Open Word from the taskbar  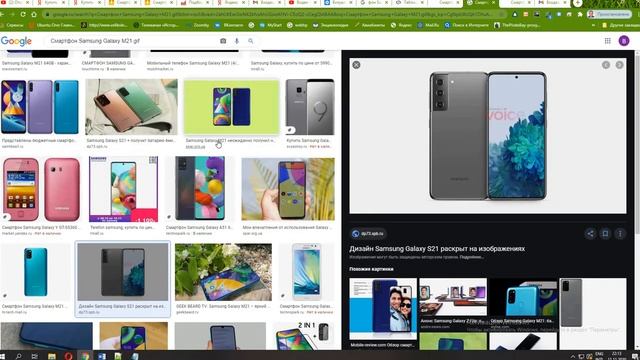pyautogui.click(x=102, y=356)
